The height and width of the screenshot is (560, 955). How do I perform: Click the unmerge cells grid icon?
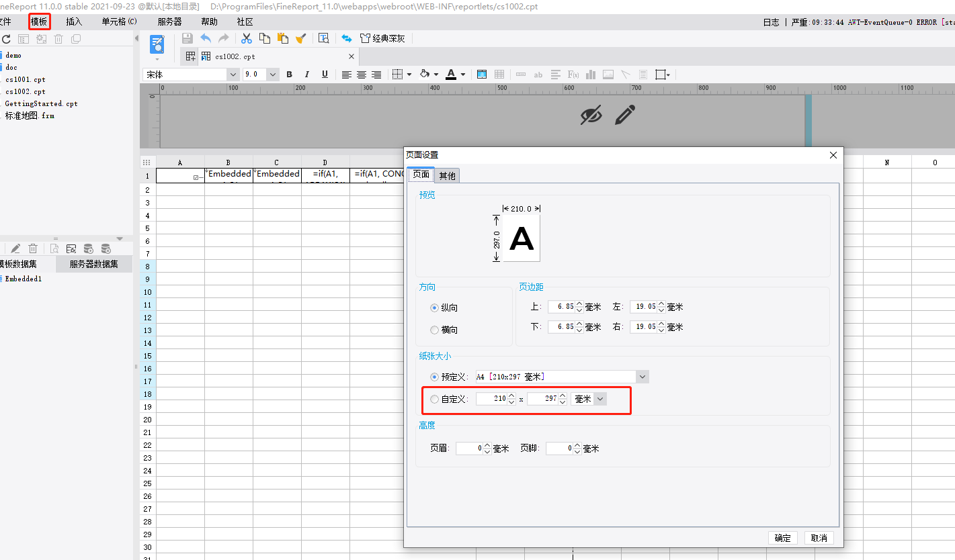(x=499, y=75)
